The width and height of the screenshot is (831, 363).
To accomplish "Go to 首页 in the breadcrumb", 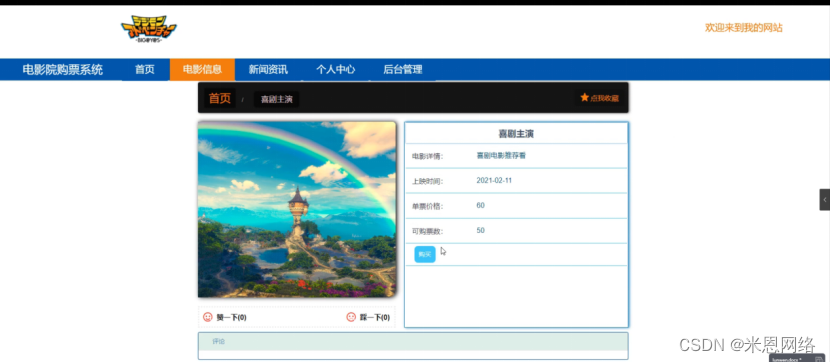I will [x=220, y=99].
